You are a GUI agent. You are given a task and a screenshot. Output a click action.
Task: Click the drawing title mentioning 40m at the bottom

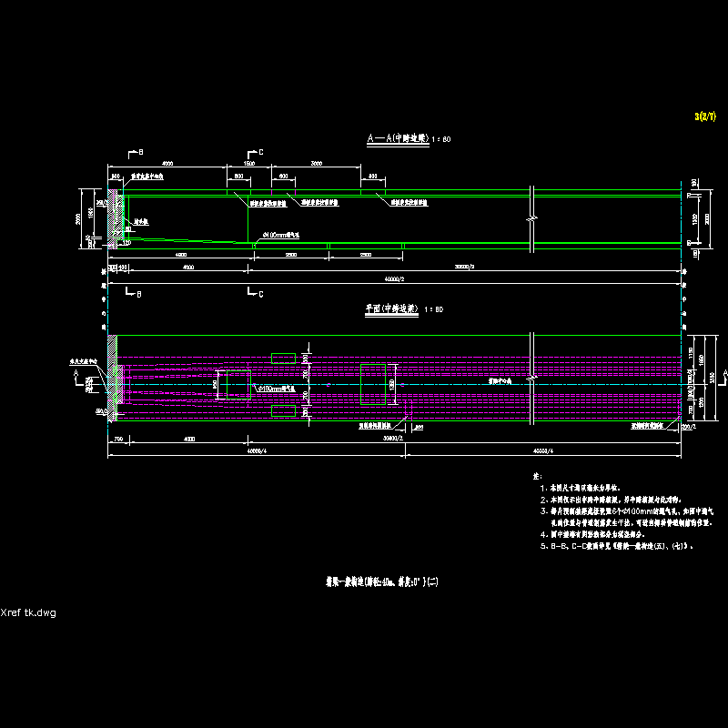point(381,581)
